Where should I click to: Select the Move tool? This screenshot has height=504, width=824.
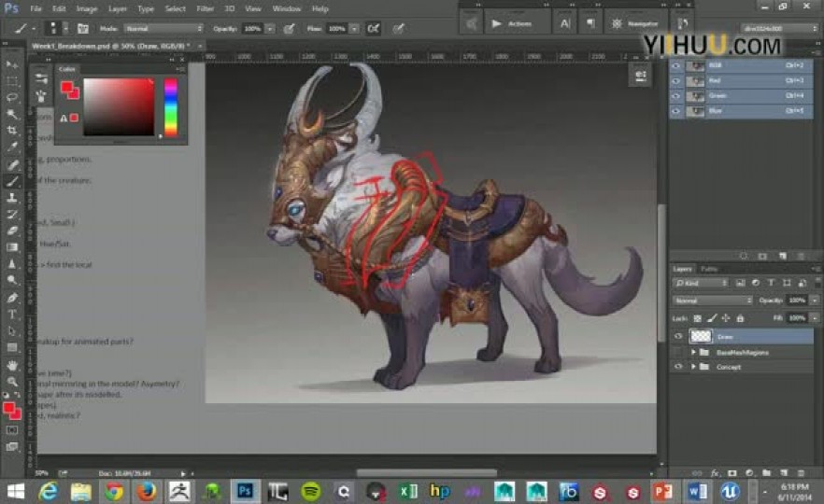(11, 64)
